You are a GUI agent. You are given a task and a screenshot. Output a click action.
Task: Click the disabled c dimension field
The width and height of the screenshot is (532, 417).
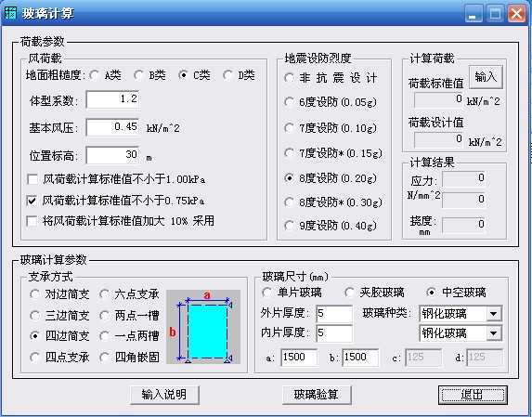point(423,358)
